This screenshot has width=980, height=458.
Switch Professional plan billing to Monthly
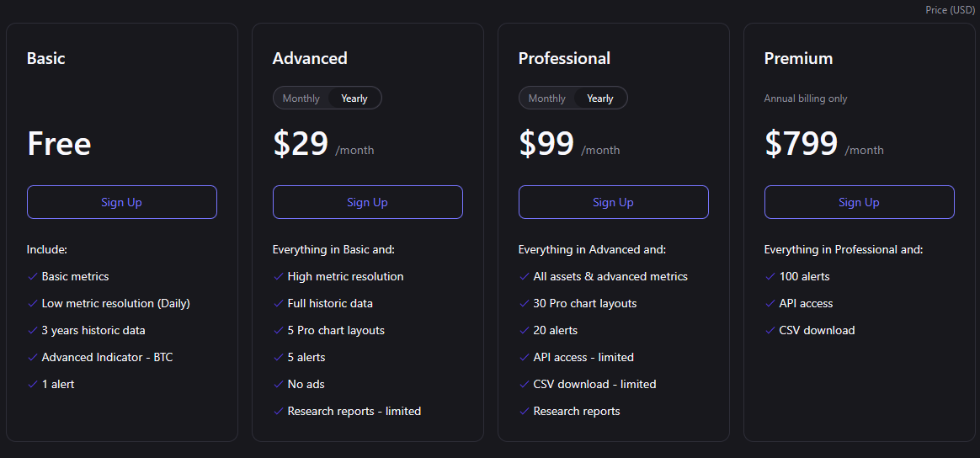point(546,99)
